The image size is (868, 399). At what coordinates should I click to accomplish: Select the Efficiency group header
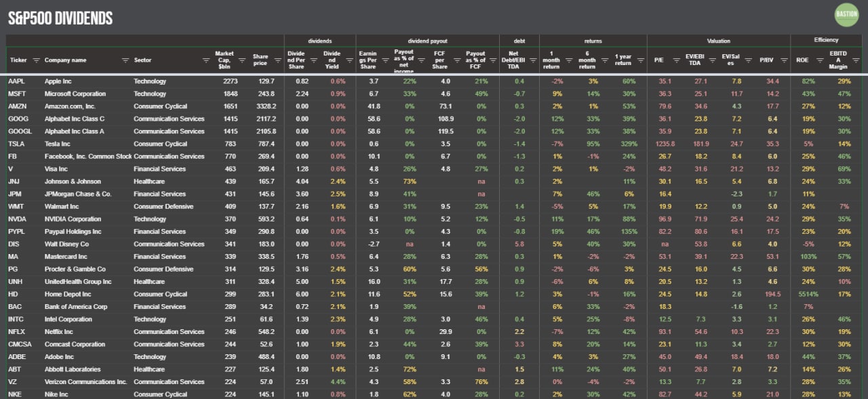coord(826,41)
